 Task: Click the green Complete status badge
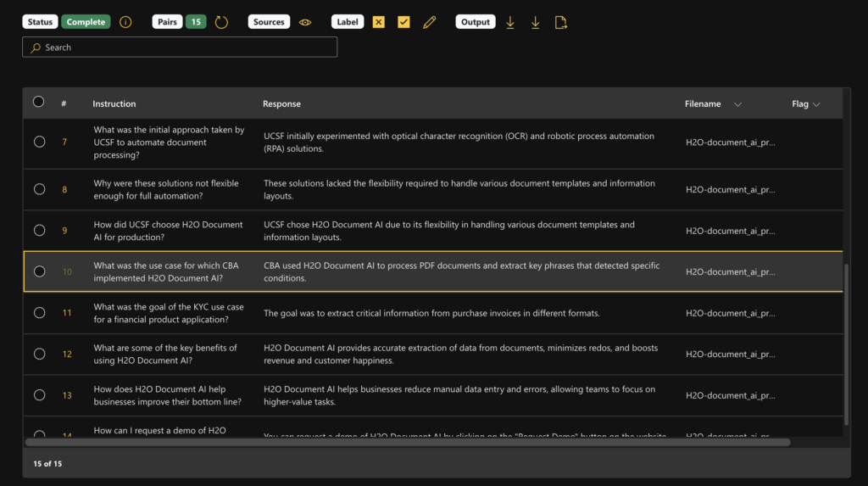point(86,22)
